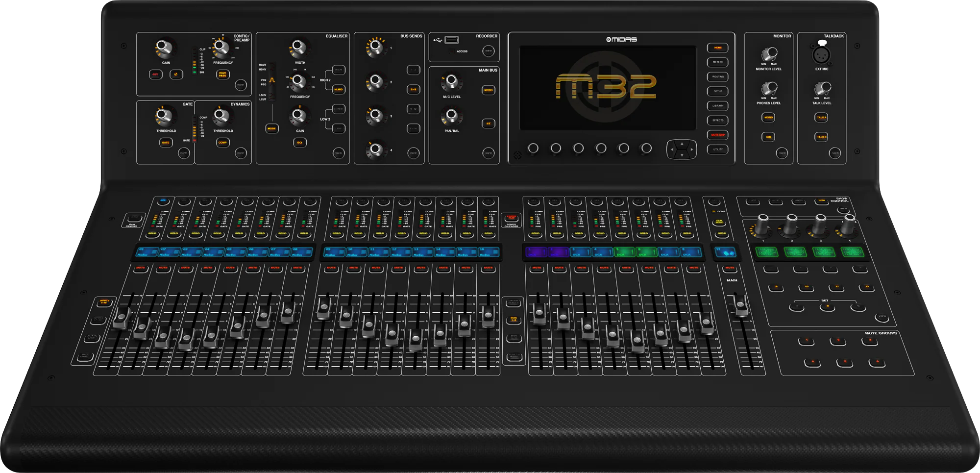Click the PAN/BAL knob
Image resolution: width=980 pixels, height=473 pixels.
click(x=451, y=116)
